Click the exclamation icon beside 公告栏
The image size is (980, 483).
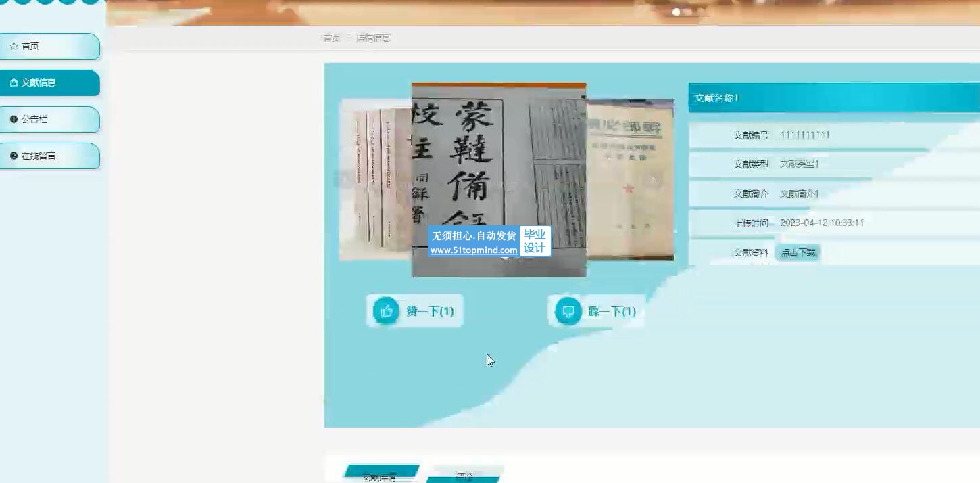pos(14,119)
